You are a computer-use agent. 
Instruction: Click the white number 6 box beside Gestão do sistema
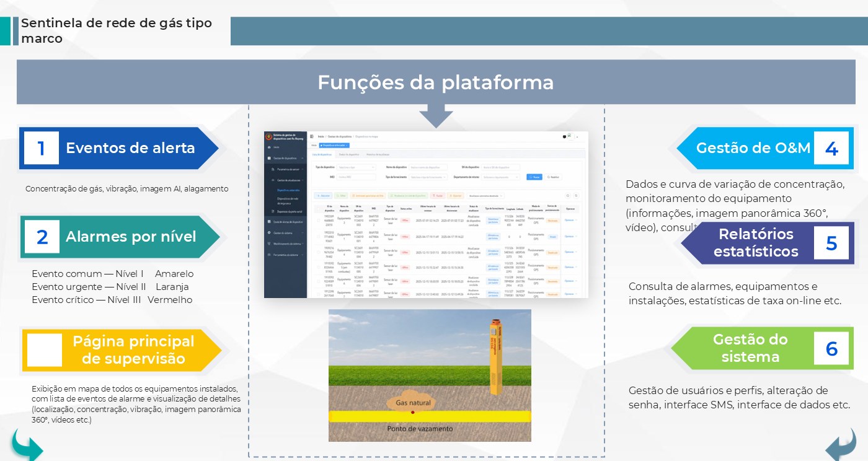pyautogui.click(x=831, y=348)
